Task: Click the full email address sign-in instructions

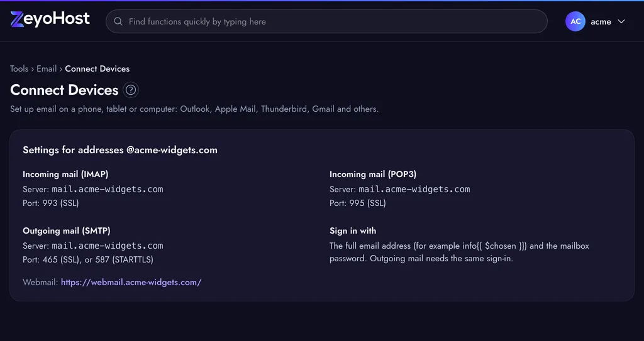Action: (459, 252)
